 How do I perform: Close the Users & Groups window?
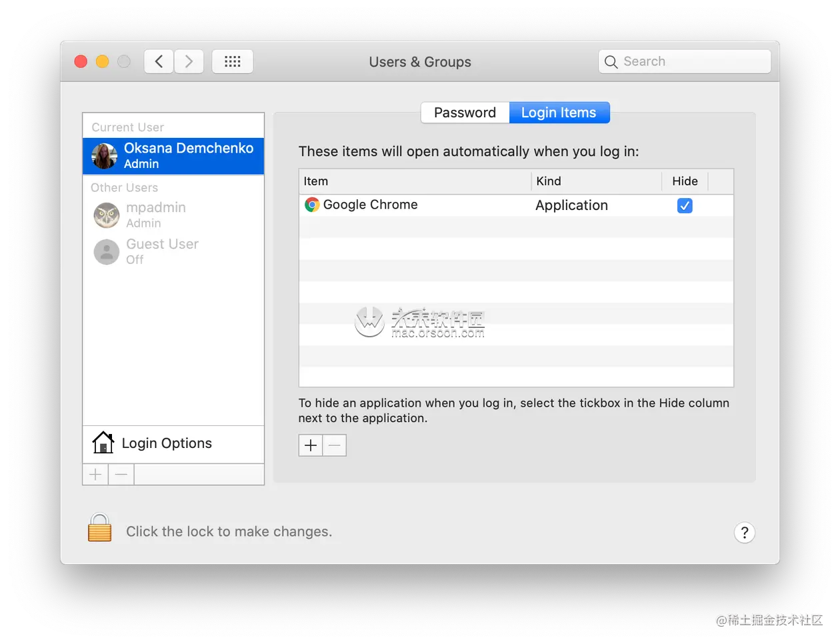click(x=81, y=61)
